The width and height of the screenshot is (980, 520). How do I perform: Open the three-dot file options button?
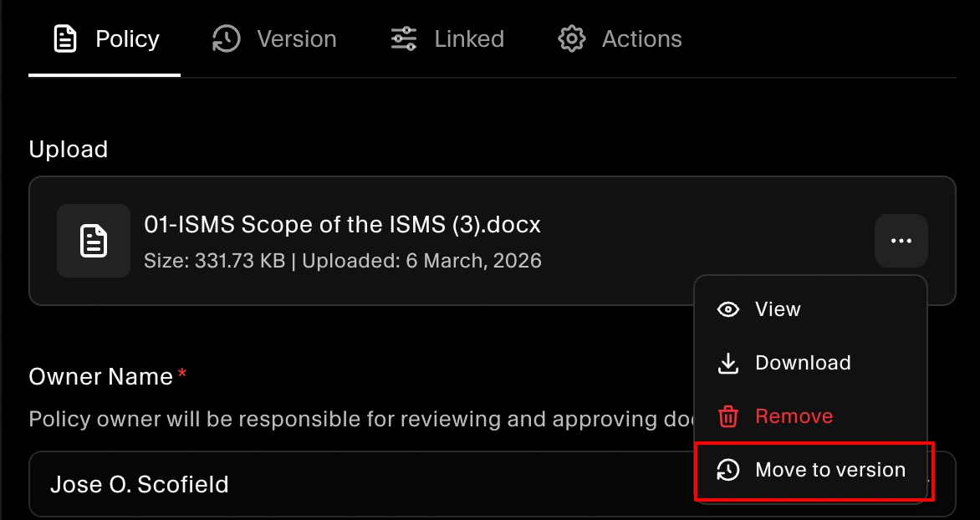pyautogui.click(x=901, y=241)
